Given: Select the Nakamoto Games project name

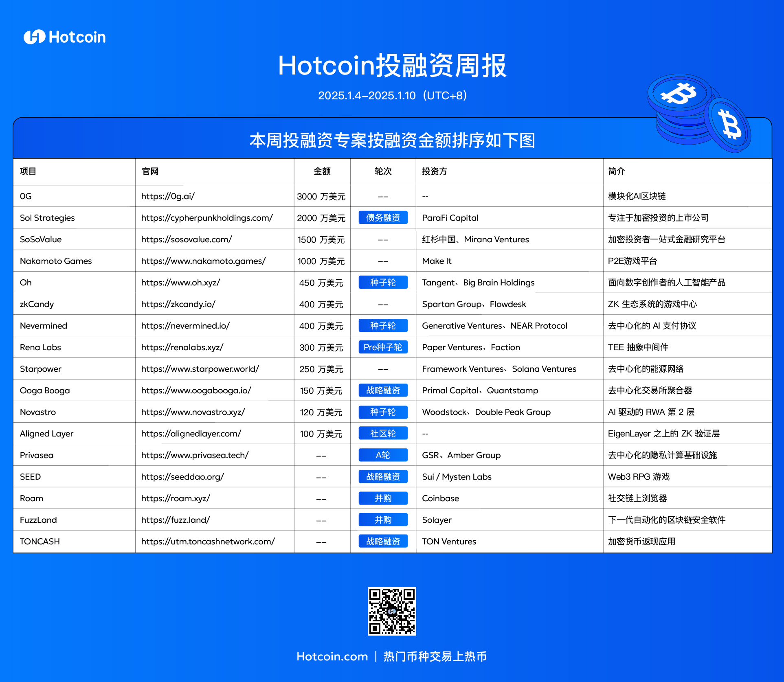Looking at the screenshot, I should point(56,261).
